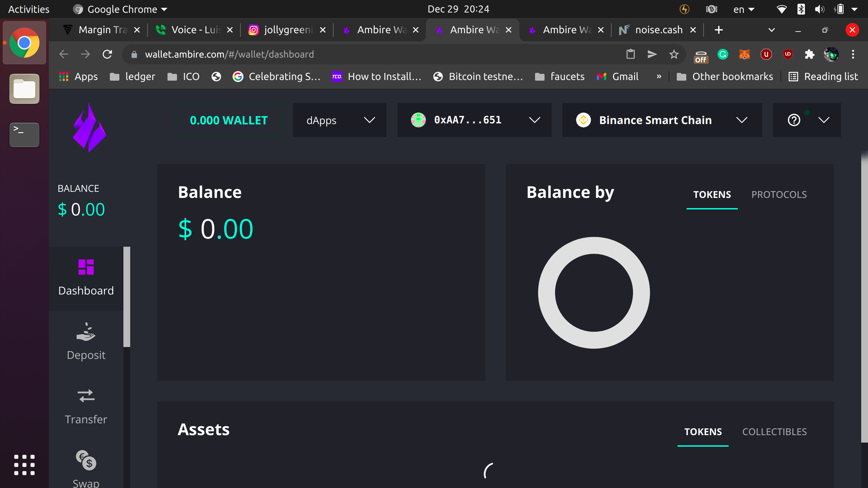Screen dimensions: 868x488
Task: Open the faucets bookmark folder
Action: (x=559, y=77)
